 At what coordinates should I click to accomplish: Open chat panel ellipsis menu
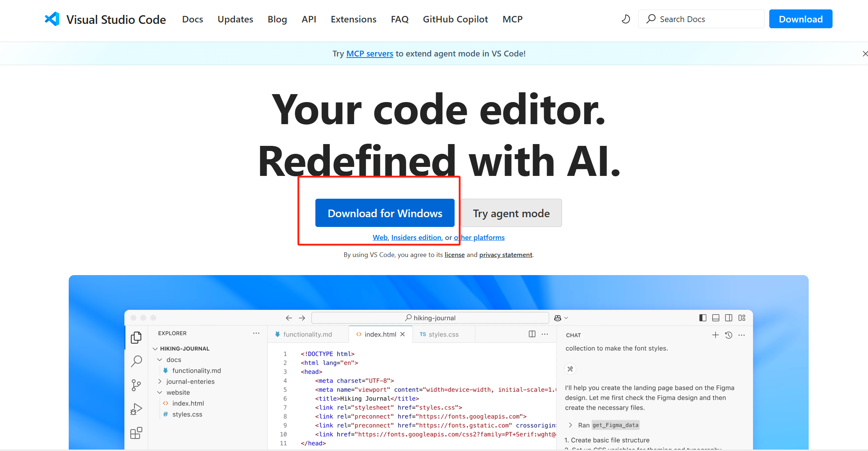pyautogui.click(x=741, y=335)
